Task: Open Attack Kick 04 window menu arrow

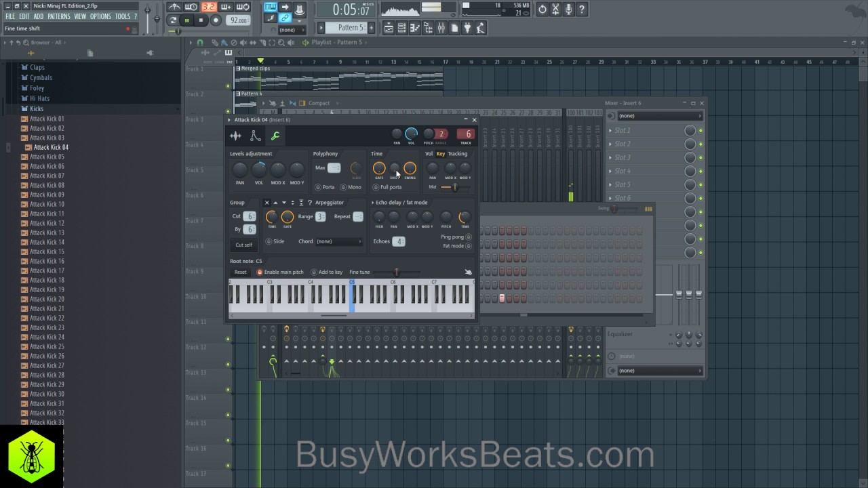Action: pos(230,120)
